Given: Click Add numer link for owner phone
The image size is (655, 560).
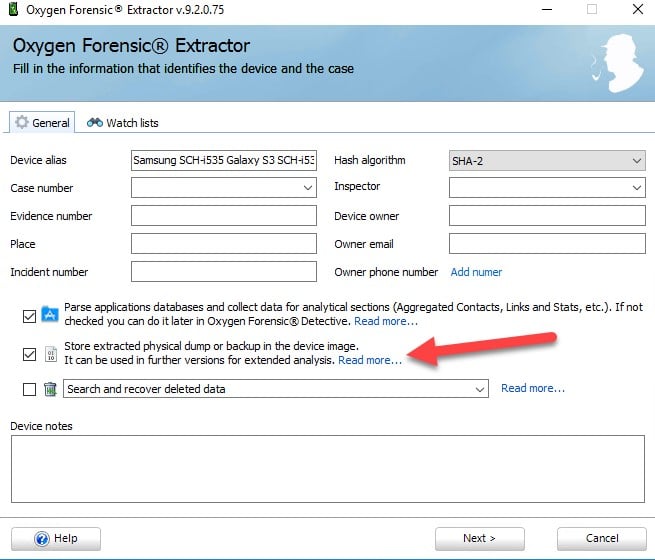Looking at the screenshot, I should click(x=476, y=272).
